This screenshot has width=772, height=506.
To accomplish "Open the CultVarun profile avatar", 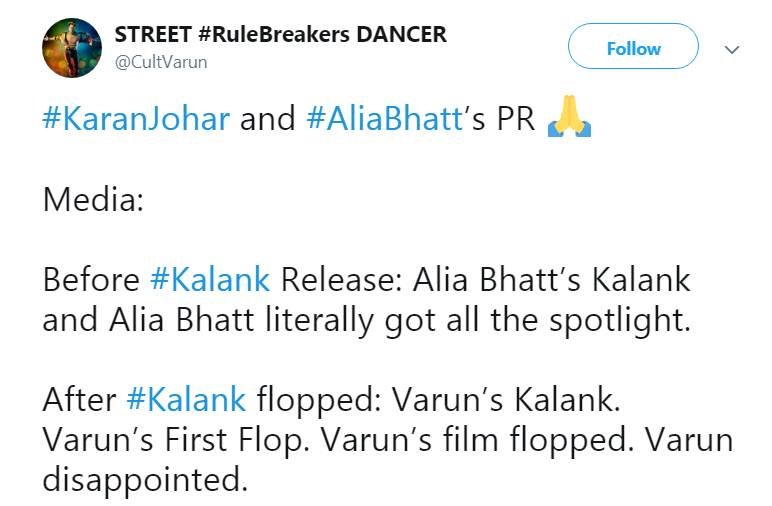I will 72,48.
